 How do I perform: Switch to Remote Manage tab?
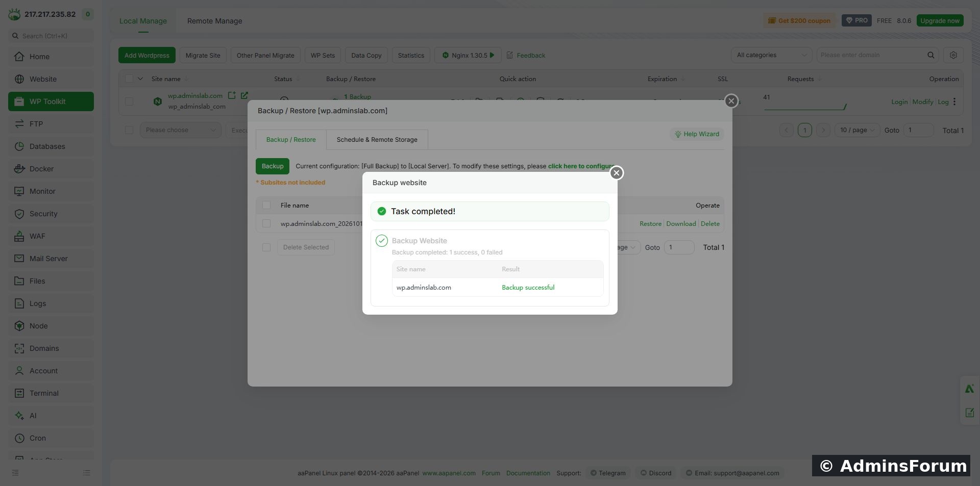point(214,21)
